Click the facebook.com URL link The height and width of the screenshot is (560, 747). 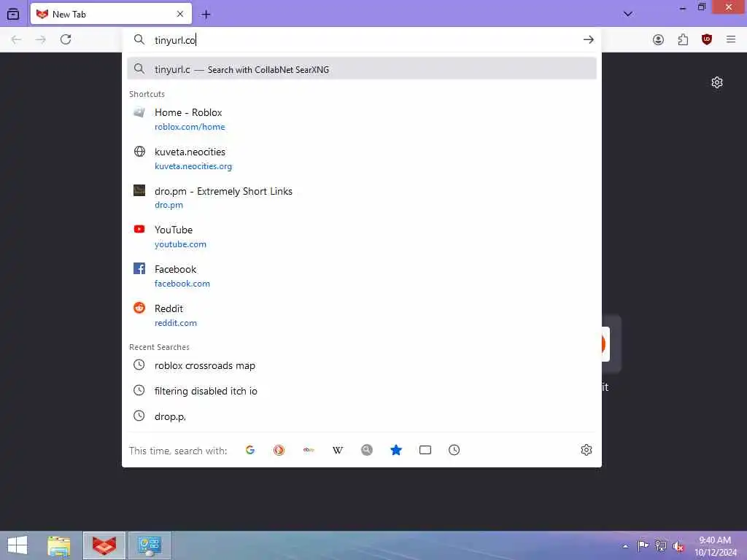[182, 284]
